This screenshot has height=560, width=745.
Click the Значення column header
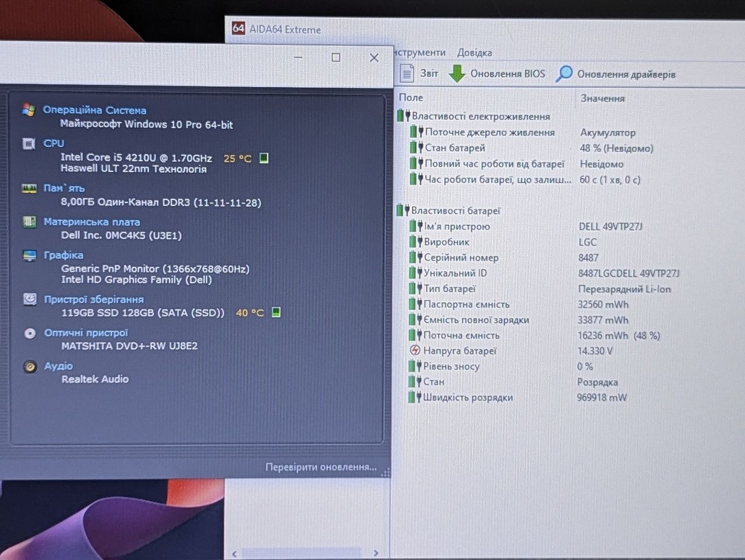[602, 98]
